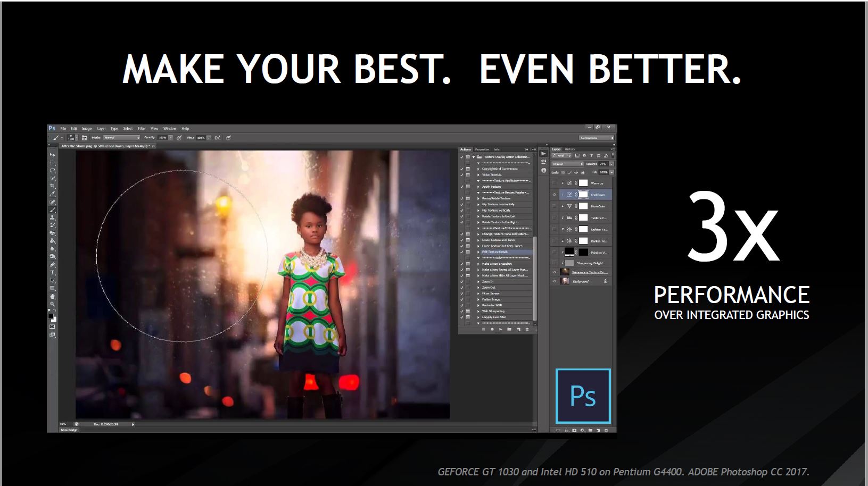Screen dimensions: 868x486
Task: Select the Crop tool
Action: pyautogui.click(x=52, y=186)
